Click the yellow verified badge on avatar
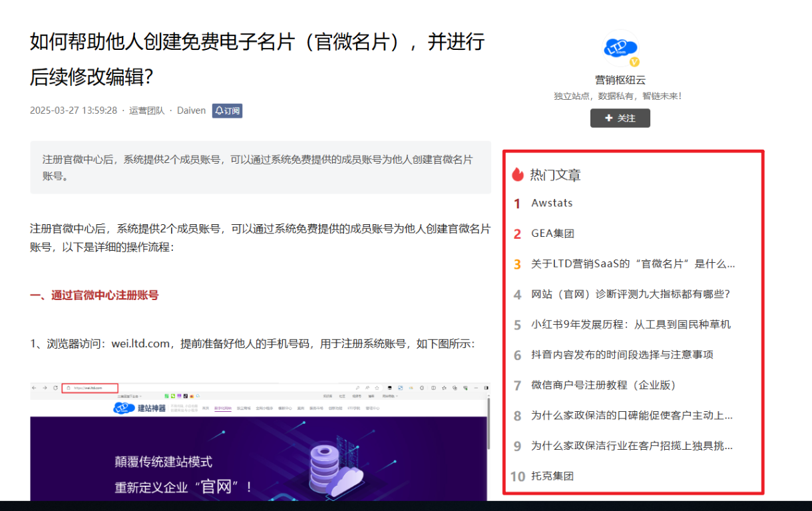The width and height of the screenshot is (812, 511). click(634, 62)
